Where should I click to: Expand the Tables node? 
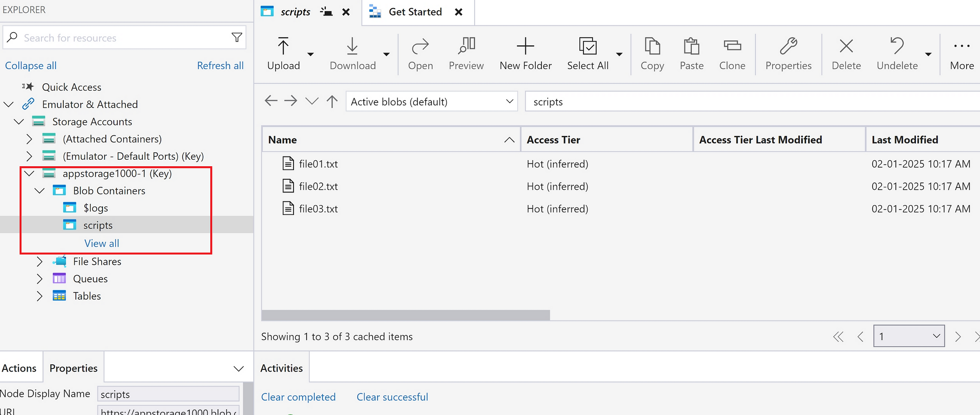pos(40,296)
